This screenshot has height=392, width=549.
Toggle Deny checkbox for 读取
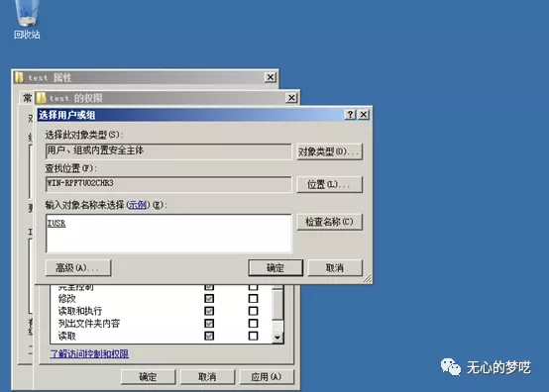[253, 336]
